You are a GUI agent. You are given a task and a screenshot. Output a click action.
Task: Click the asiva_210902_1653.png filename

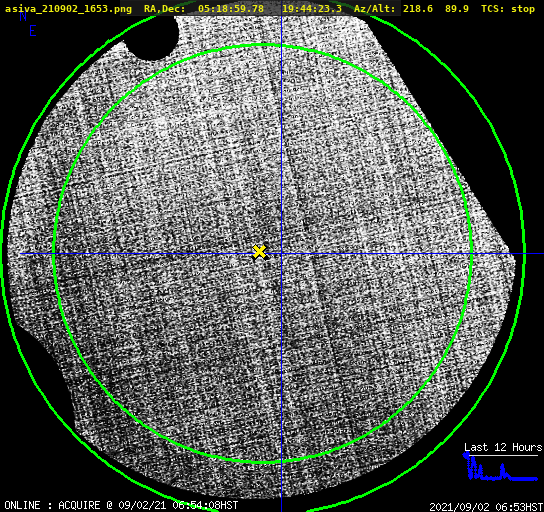point(68,9)
